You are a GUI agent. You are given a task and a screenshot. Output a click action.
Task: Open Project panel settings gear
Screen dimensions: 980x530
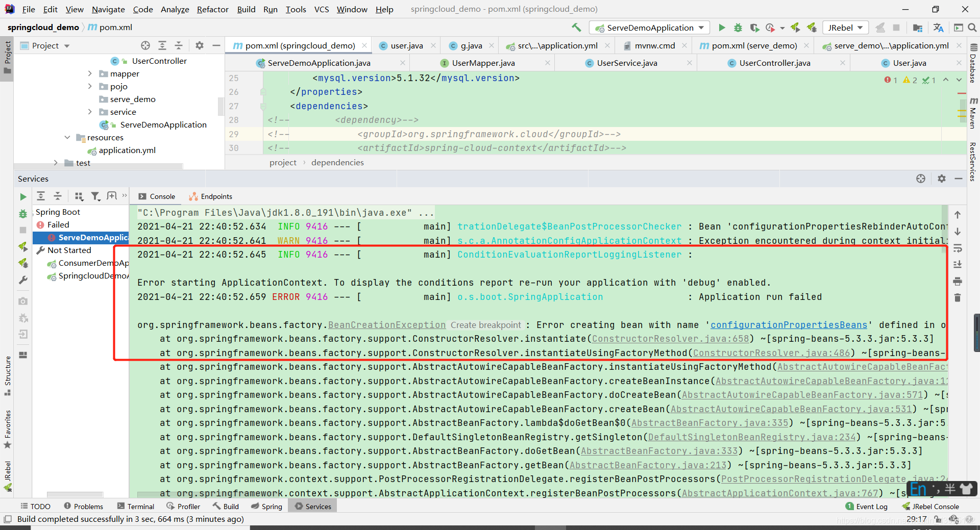point(200,45)
